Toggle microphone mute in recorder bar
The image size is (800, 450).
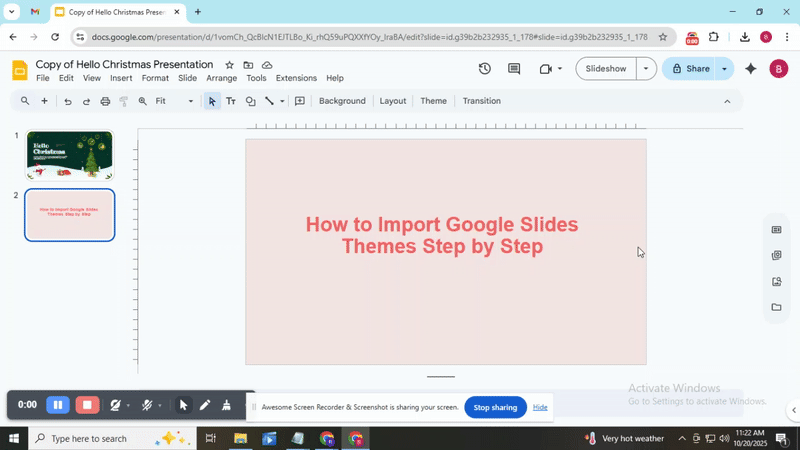click(x=147, y=405)
